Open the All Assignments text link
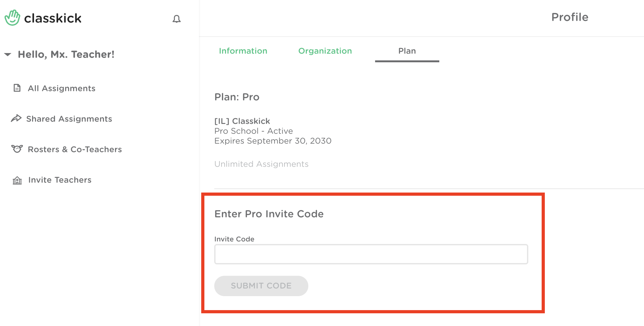 tap(62, 88)
